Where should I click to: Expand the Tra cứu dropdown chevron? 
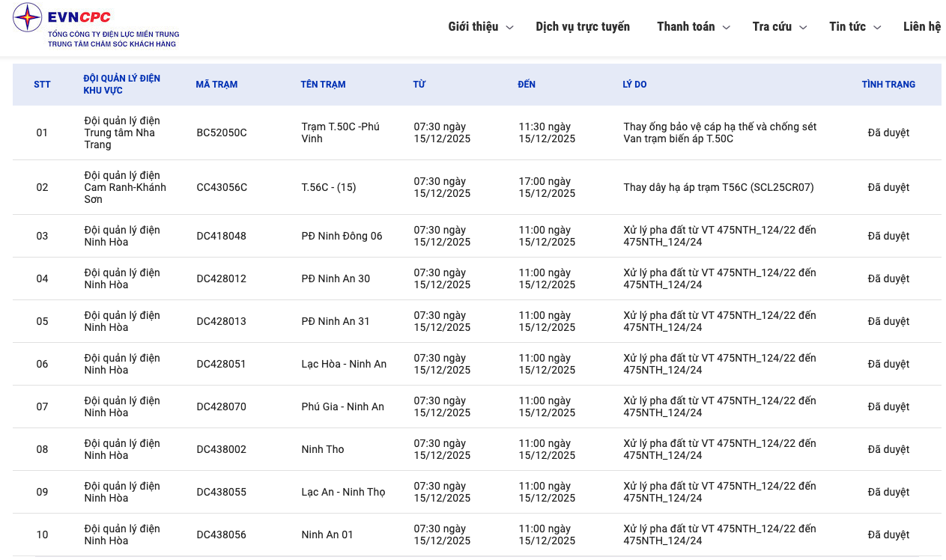point(803,28)
